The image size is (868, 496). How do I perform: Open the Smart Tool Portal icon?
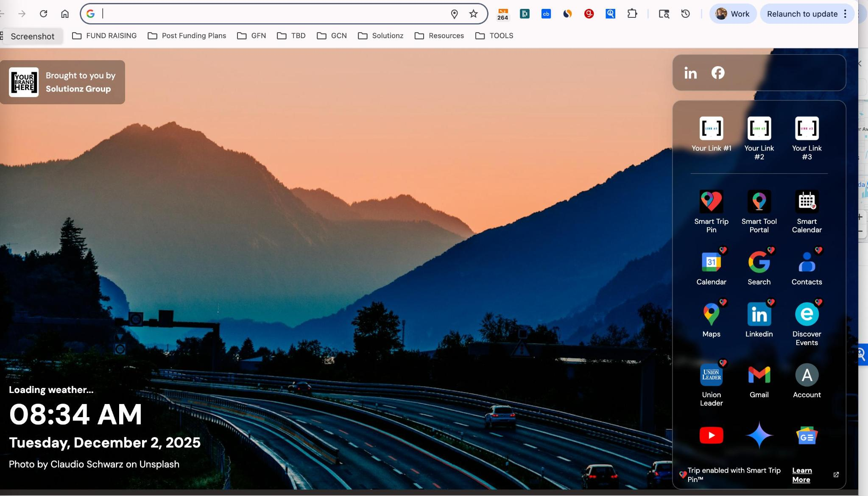point(759,201)
